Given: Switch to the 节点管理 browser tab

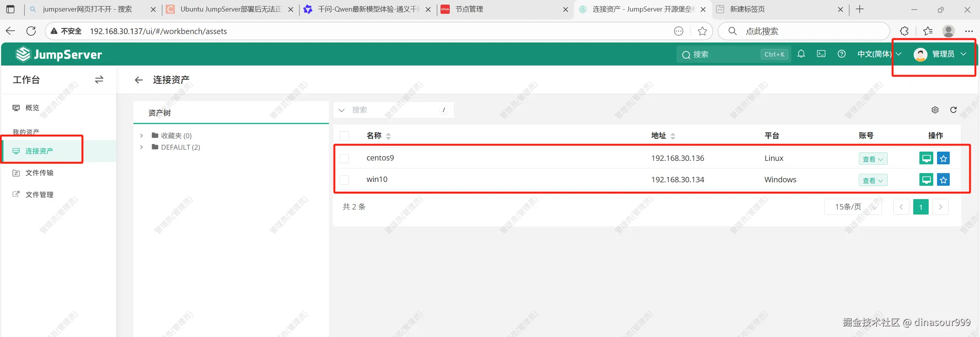Looking at the screenshot, I should coord(505,9).
